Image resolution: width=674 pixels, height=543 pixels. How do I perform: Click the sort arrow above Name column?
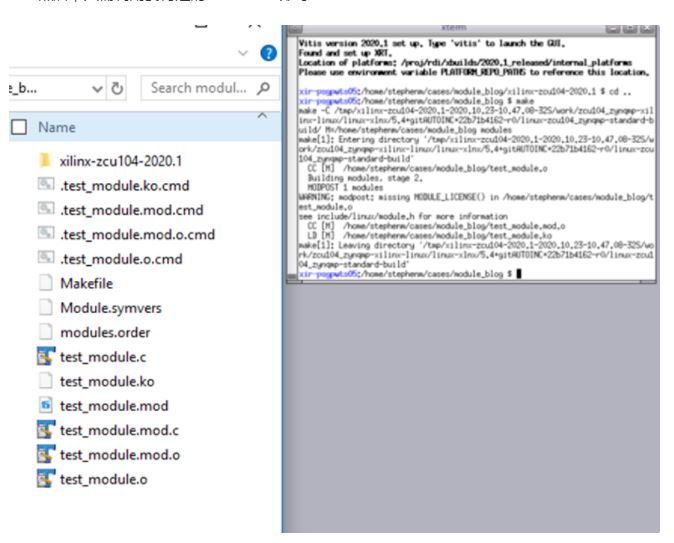262,118
